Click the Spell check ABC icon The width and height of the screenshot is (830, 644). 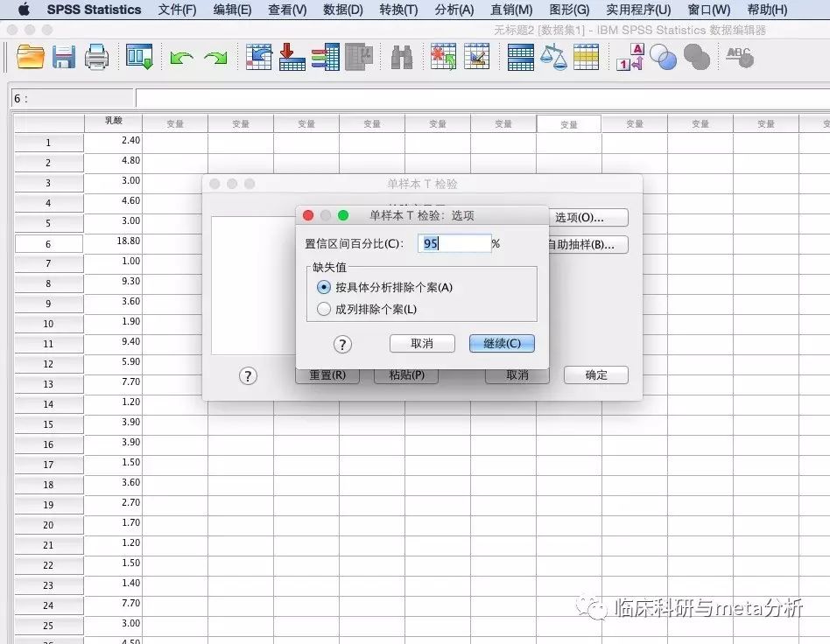pyautogui.click(x=740, y=57)
